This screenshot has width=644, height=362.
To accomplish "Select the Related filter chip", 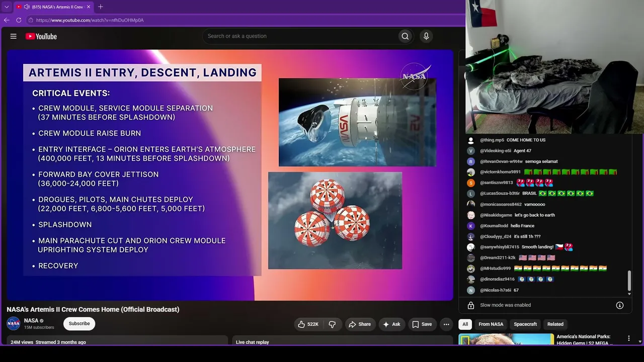I will pyautogui.click(x=555, y=324).
